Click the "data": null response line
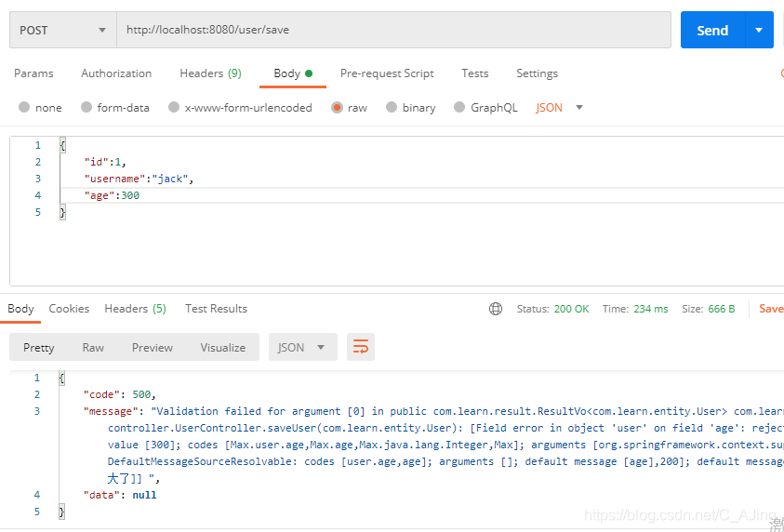The width and height of the screenshot is (784, 532). pyautogui.click(x=120, y=495)
